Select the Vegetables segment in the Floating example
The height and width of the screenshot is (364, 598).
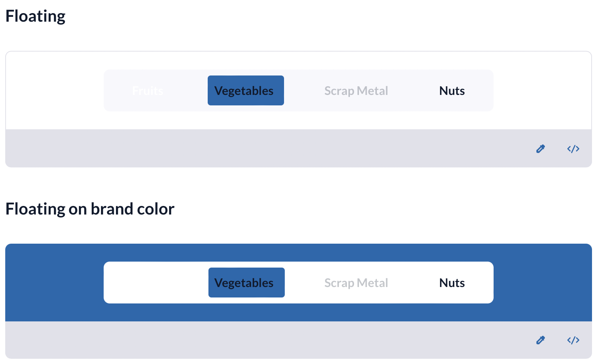245,90
